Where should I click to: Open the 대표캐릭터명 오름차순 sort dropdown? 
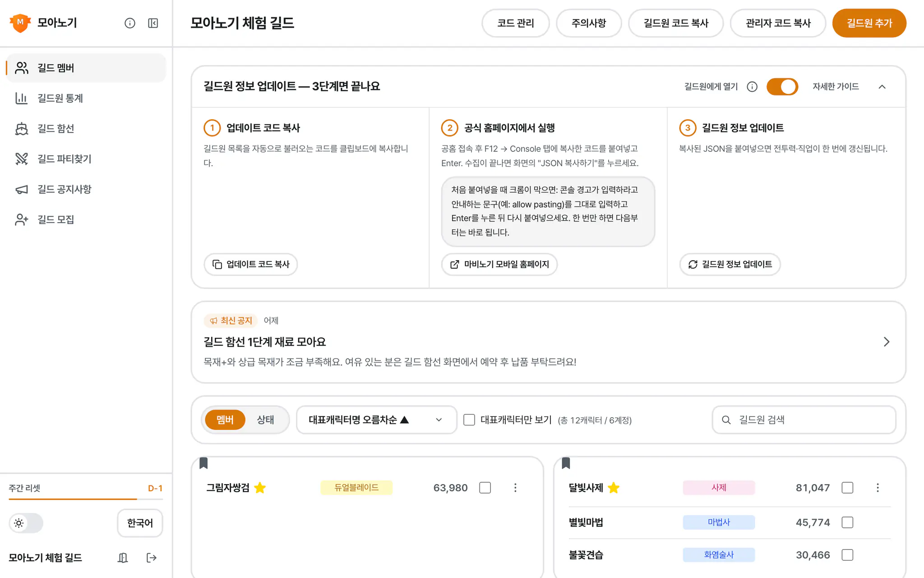coord(376,420)
